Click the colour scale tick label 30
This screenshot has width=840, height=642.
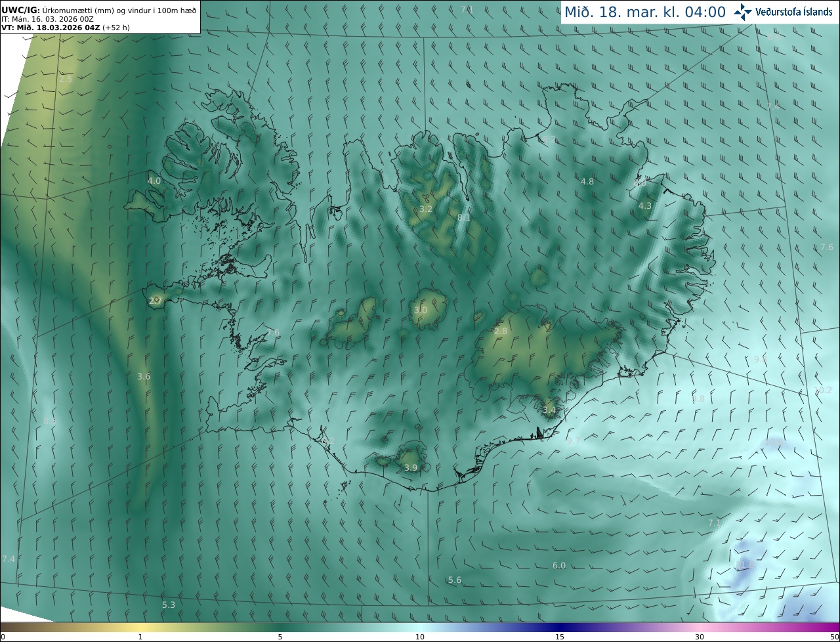click(700, 637)
